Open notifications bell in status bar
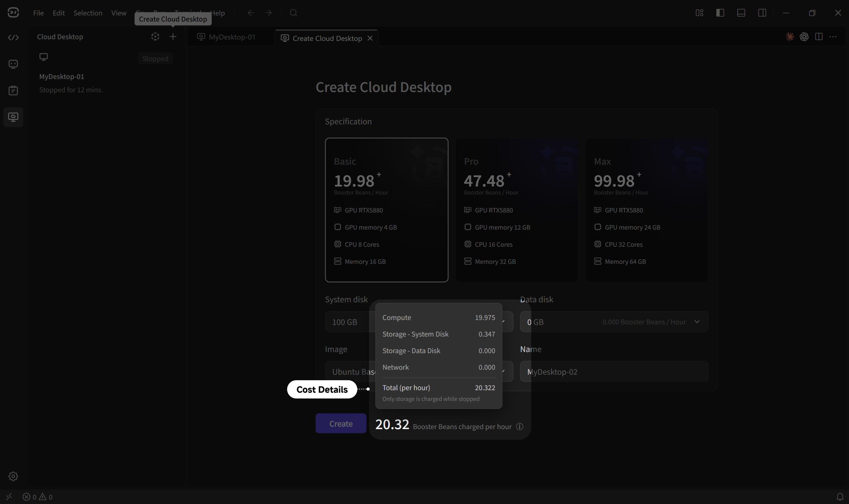Screen dimensions: 849x504 [840, 497]
